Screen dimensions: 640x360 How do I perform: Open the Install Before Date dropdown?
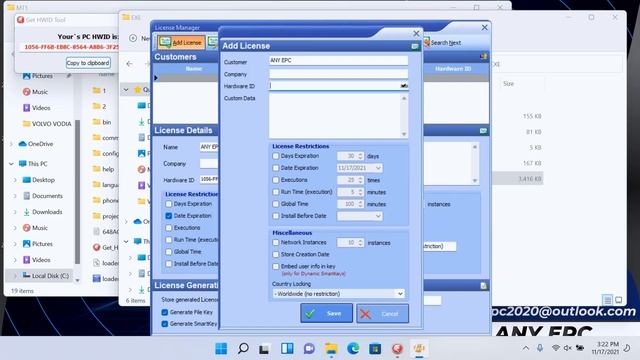click(378, 216)
